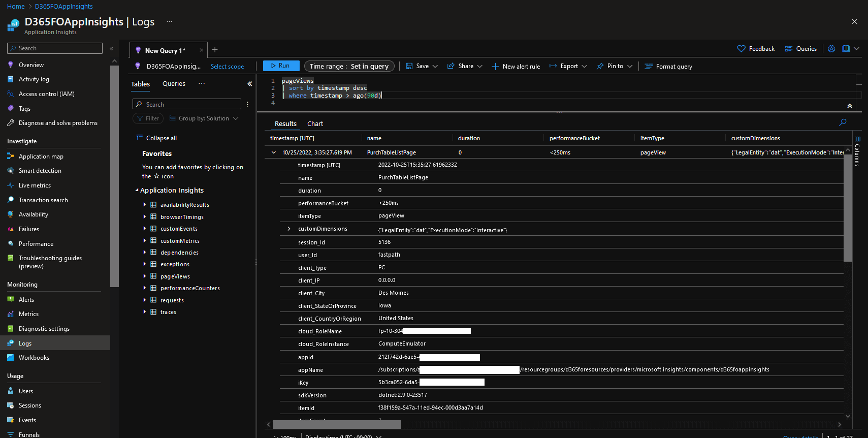Collapse the tables panel with double chevron

[250, 84]
